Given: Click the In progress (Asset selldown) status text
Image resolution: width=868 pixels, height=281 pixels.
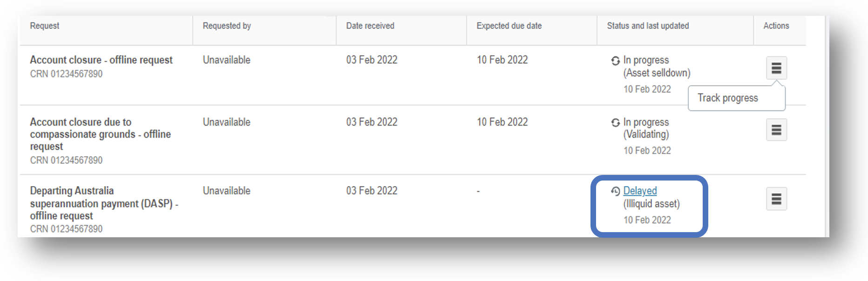Looking at the screenshot, I should pos(657,67).
